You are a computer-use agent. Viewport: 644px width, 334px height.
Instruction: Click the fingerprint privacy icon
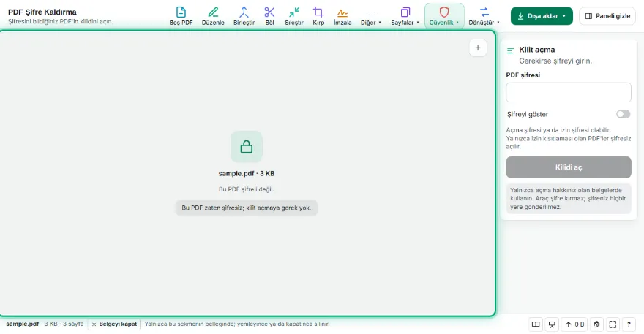596,324
